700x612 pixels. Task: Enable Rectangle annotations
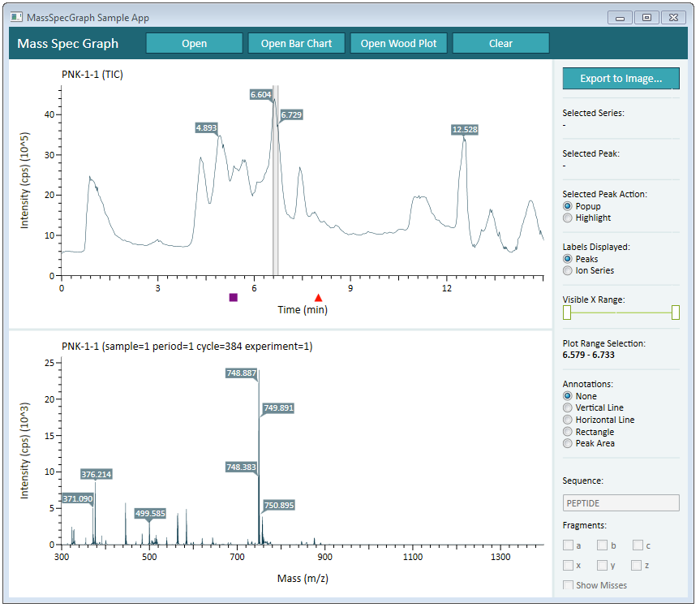click(568, 431)
